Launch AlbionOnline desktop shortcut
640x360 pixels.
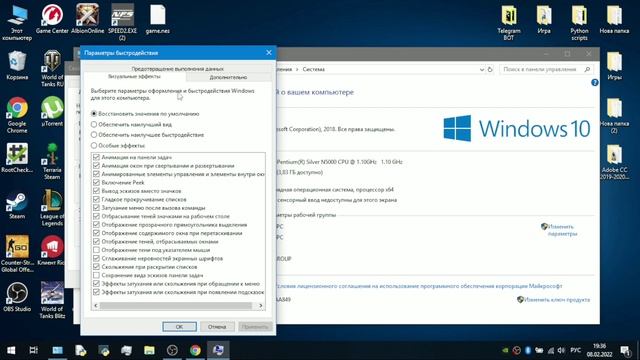coord(87,19)
